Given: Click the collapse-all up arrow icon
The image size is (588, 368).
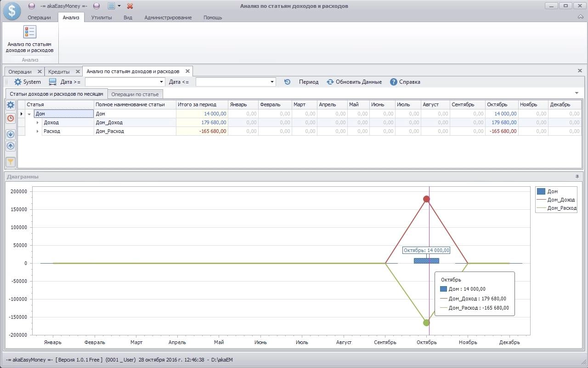Looking at the screenshot, I should click(x=10, y=146).
